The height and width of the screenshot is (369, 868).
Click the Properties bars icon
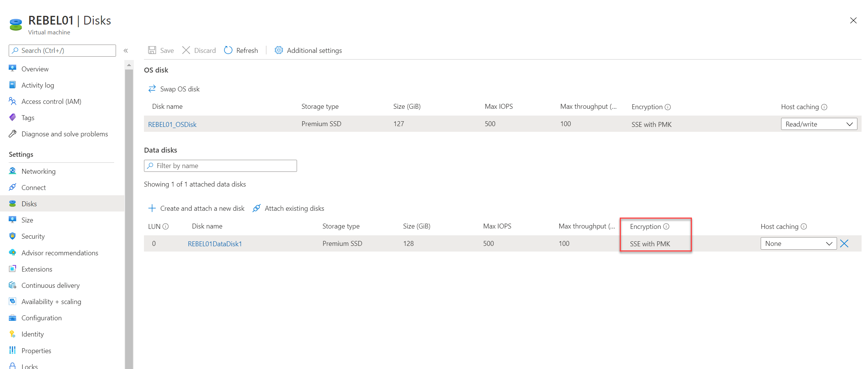pyautogui.click(x=12, y=350)
